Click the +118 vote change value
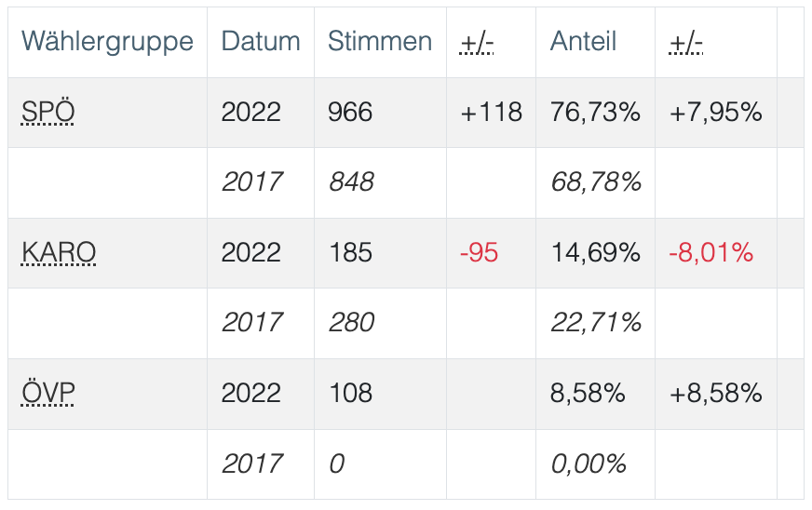Viewport: 812px width, 510px height. click(x=491, y=113)
